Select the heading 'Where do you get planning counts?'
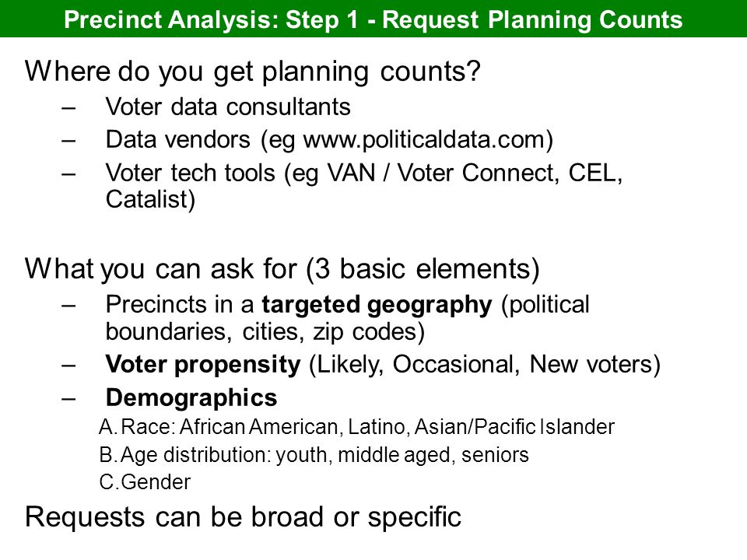The height and width of the screenshot is (560, 747). 252,72
